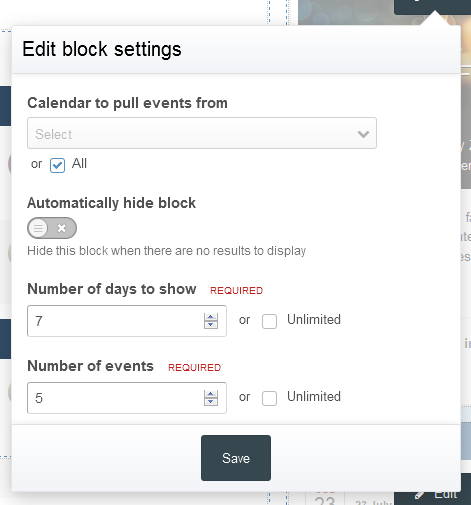Click the Number of days to show label
This screenshot has width=471, height=505.
pyautogui.click(x=112, y=289)
